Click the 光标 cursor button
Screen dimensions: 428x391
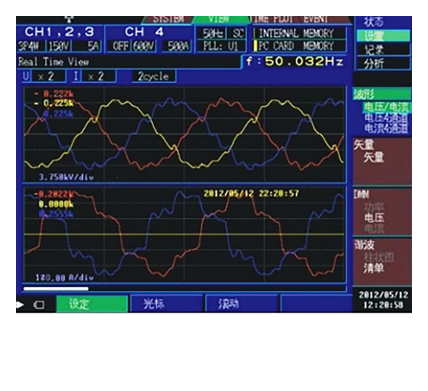coord(167,304)
